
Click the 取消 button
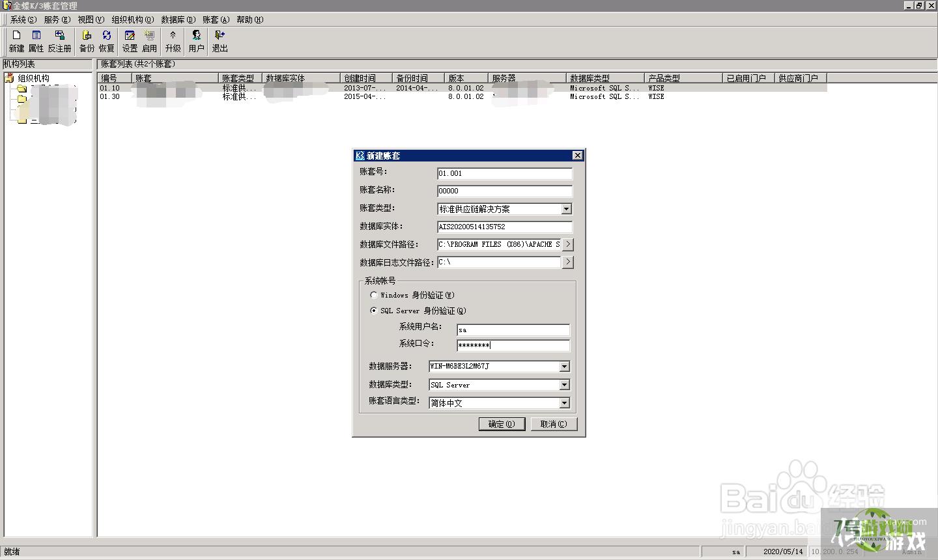(554, 424)
